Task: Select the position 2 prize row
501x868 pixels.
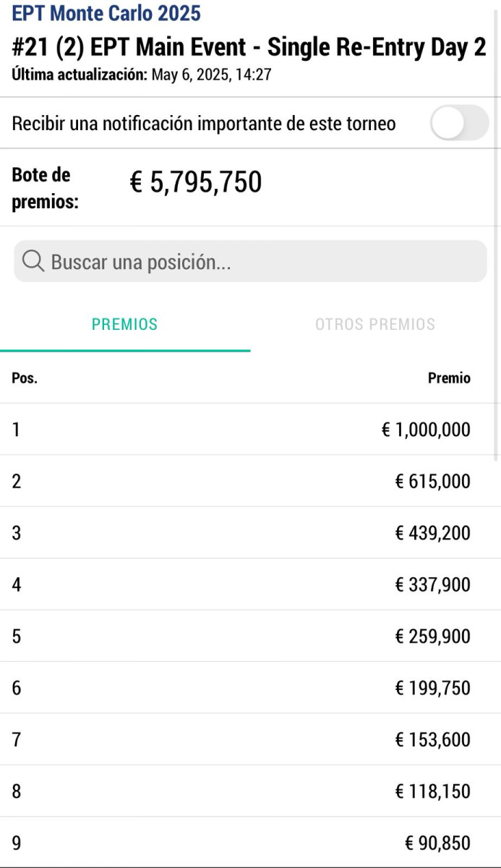Action: click(250, 481)
